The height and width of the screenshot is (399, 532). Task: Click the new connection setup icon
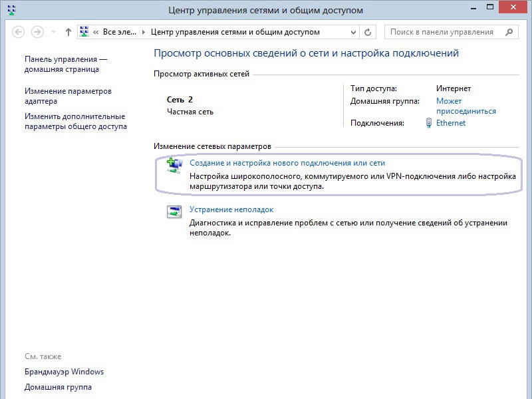click(174, 166)
